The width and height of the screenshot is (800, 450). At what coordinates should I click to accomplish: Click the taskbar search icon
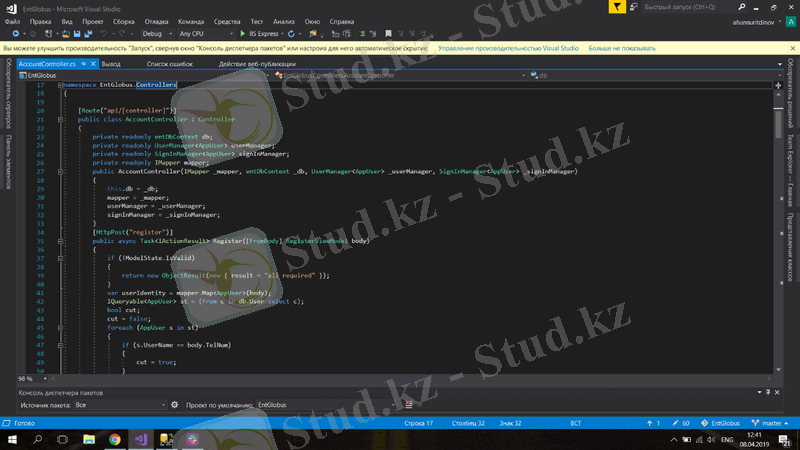coord(37,439)
